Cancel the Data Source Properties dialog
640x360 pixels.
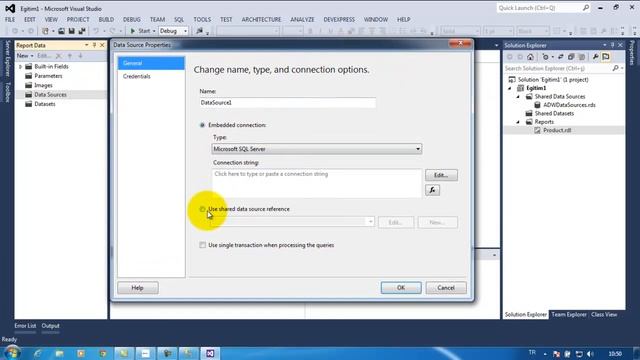pyautogui.click(x=446, y=288)
